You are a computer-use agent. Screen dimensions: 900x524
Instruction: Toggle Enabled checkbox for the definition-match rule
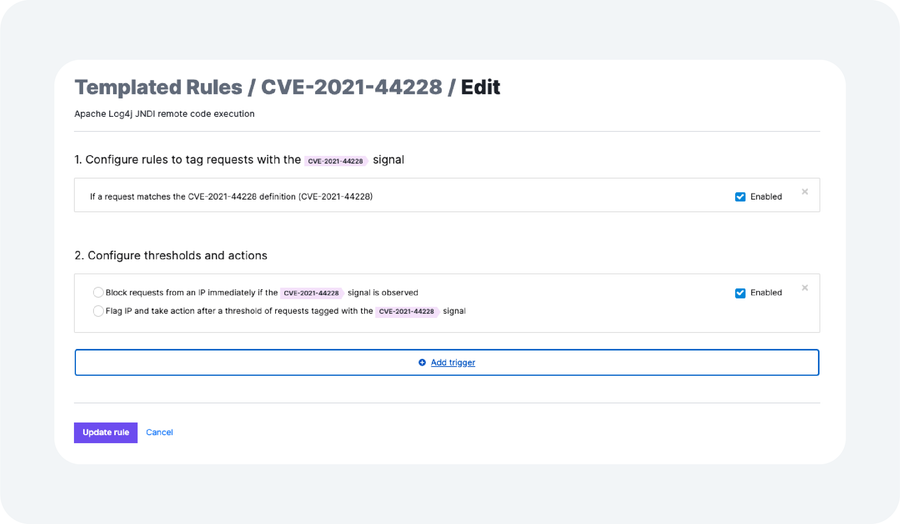[740, 197]
